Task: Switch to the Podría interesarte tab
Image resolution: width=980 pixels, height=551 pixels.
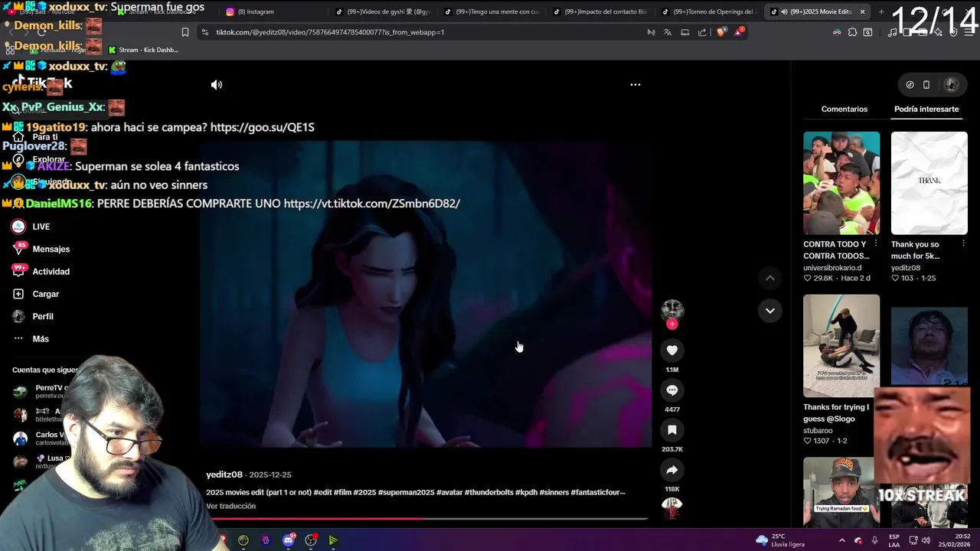Action: 926,109
